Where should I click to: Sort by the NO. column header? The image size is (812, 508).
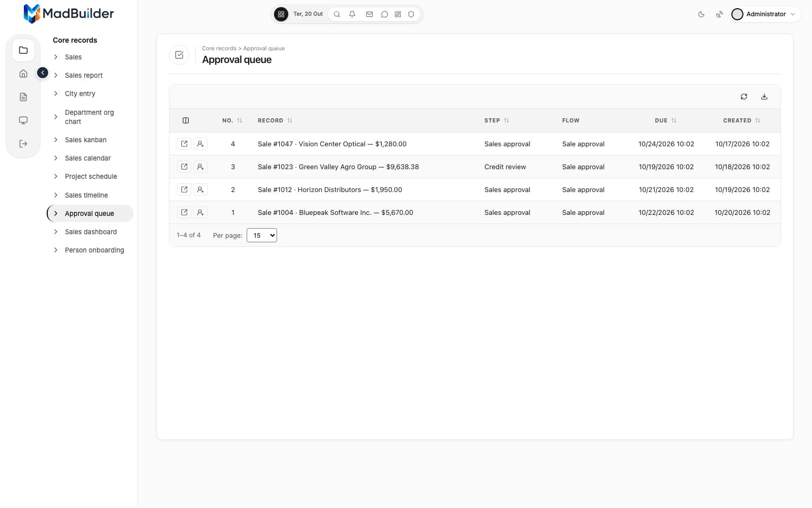(232, 120)
